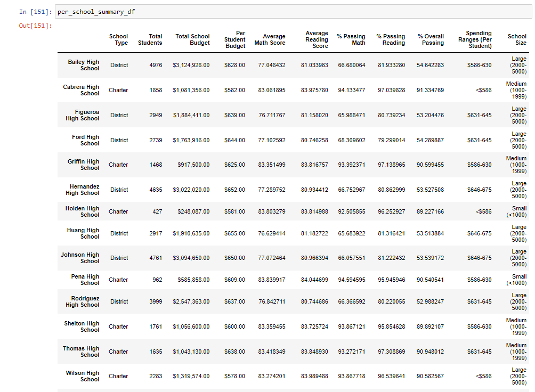Click Hernandez's overall passing 53.527508

coord(430,190)
